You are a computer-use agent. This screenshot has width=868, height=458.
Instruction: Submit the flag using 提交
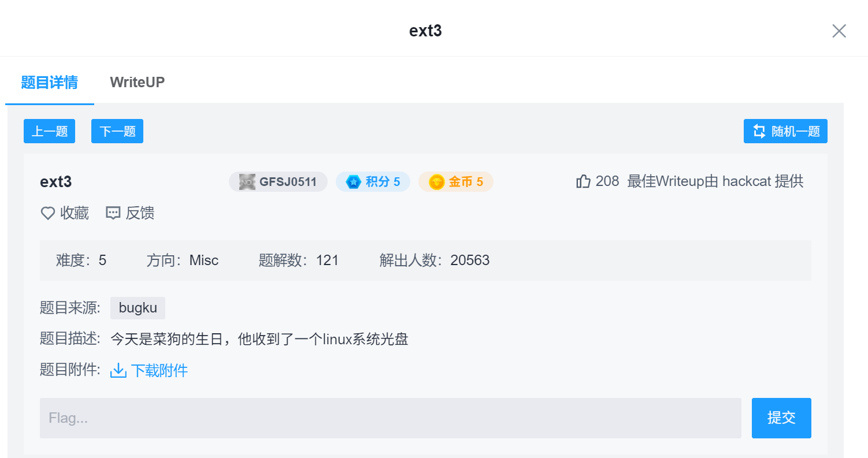pos(781,418)
